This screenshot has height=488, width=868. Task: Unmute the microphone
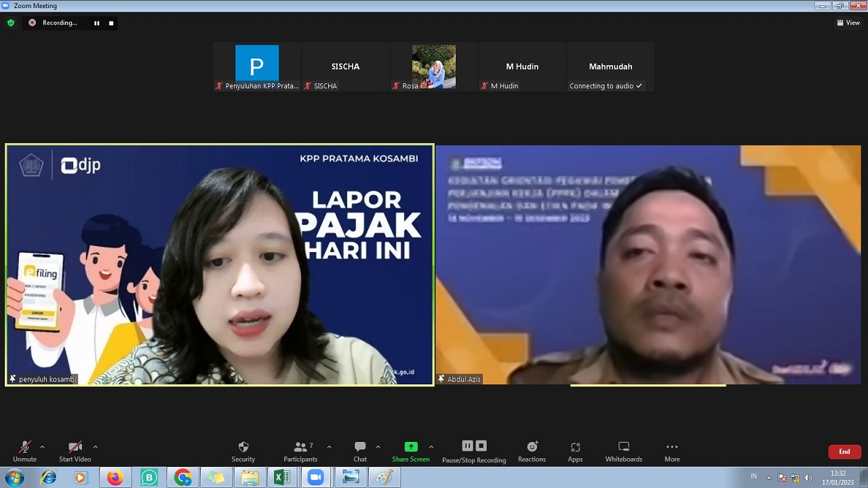[x=24, y=451]
